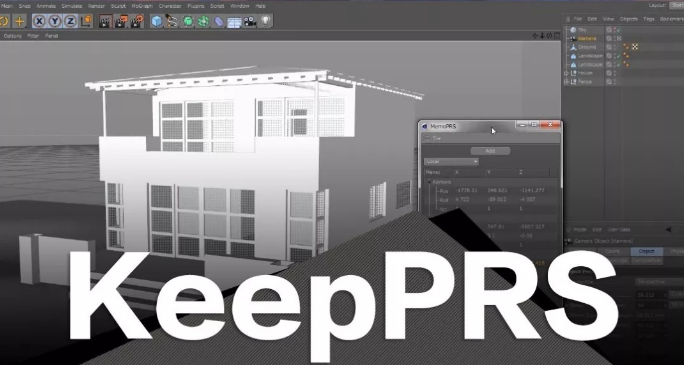Collapse the Kamera entry in MemoPRS
The height and width of the screenshot is (365, 684).
[x=429, y=182]
